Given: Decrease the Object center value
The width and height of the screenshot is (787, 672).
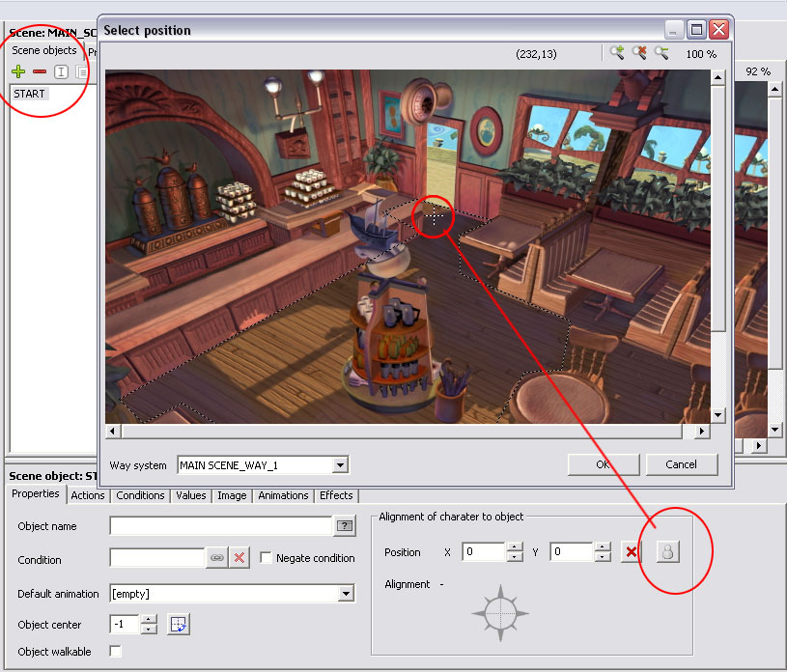Looking at the screenshot, I should [149, 629].
